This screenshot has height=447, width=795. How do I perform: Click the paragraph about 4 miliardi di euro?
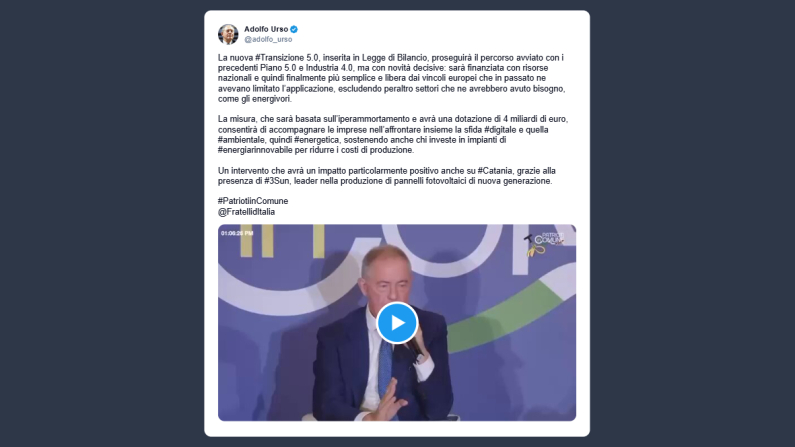tap(393, 135)
